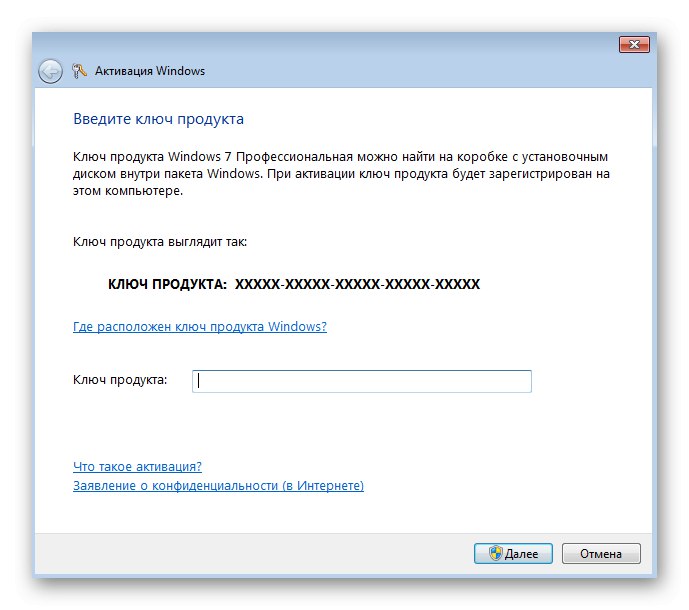689x610 pixels.
Task: Focus the Ключ продукта input field
Action: (x=362, y=381)
